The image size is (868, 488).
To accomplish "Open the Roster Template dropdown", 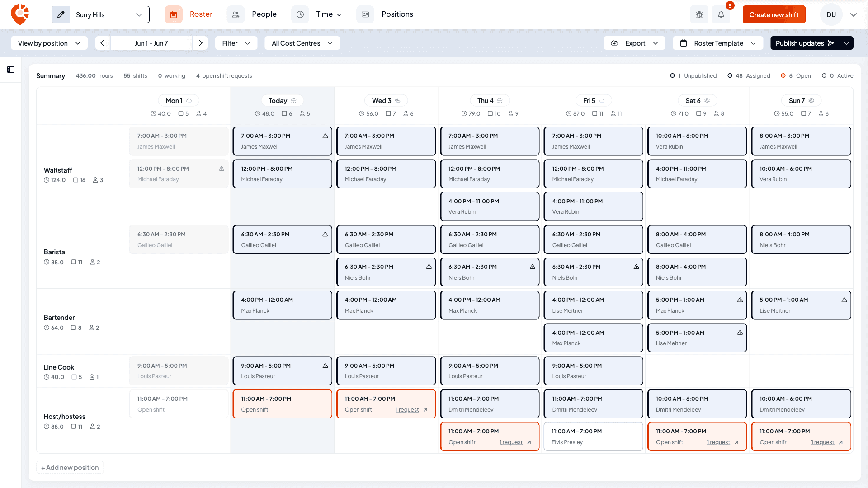I will coord(718,43).
